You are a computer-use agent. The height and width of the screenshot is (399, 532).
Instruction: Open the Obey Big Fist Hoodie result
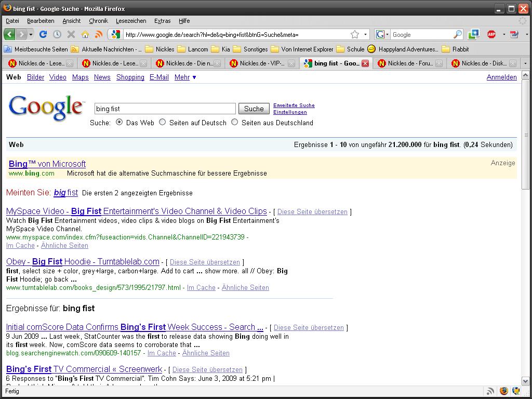(83, 262)
